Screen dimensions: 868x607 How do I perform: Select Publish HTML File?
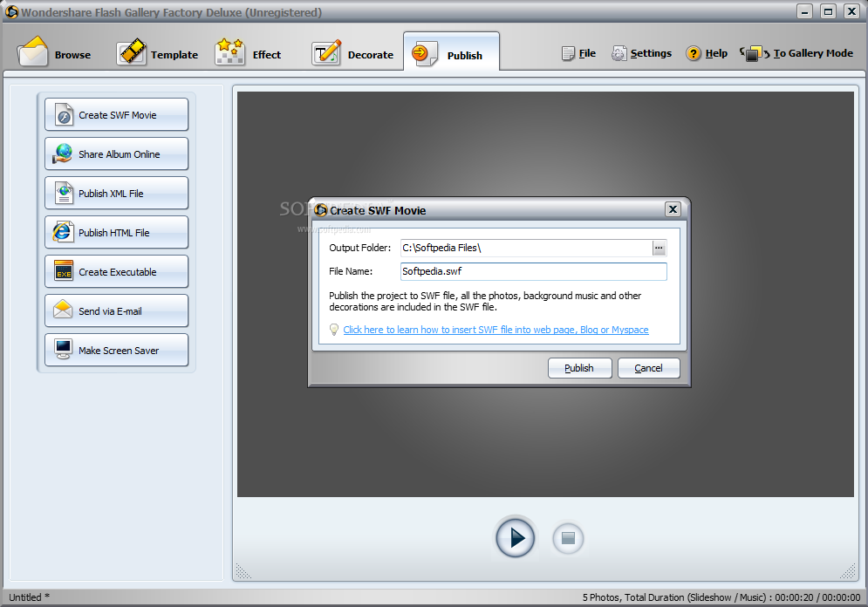tap(116, 232)
